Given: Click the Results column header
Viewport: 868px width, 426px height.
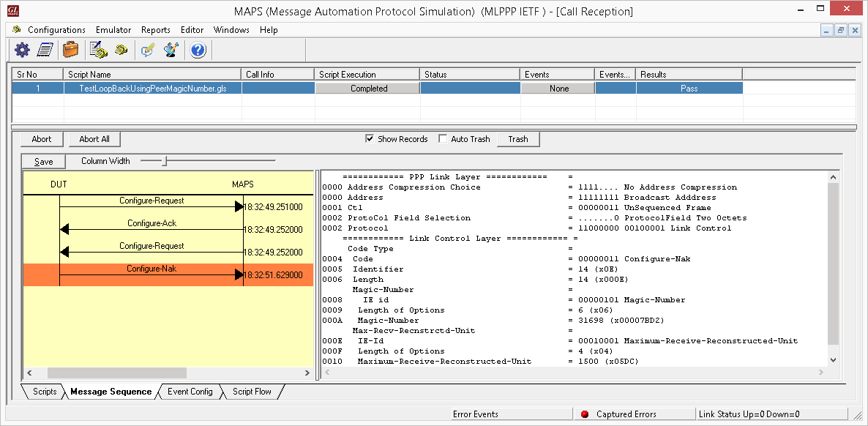Looking at the screenshot, I should pos(689,74).
